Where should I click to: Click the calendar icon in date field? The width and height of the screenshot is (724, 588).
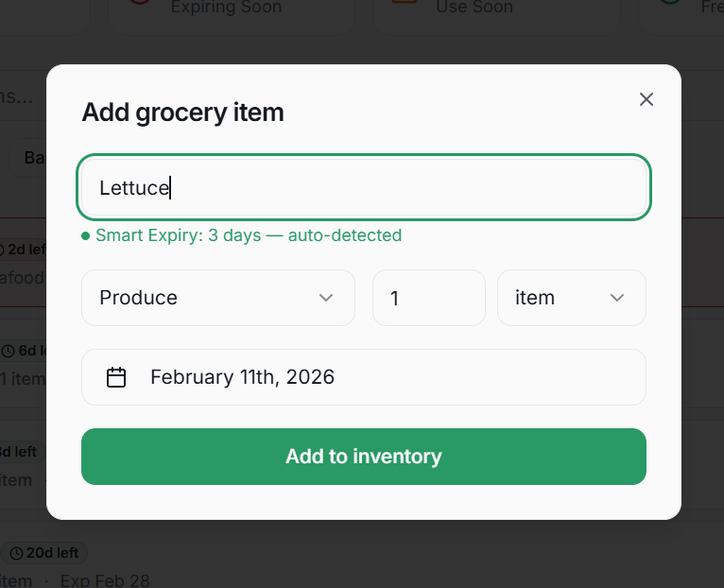(116, 377)
